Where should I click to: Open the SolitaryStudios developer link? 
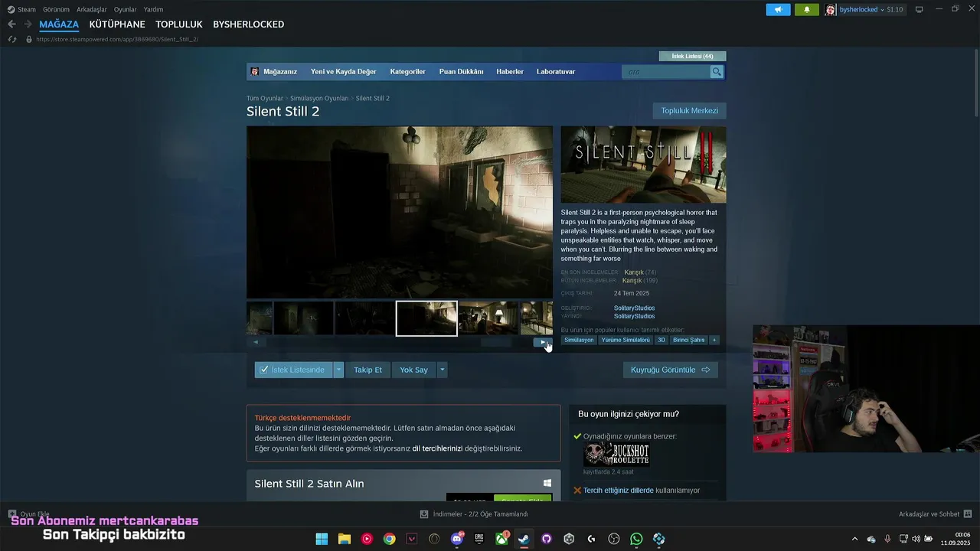tap(634, 308)
